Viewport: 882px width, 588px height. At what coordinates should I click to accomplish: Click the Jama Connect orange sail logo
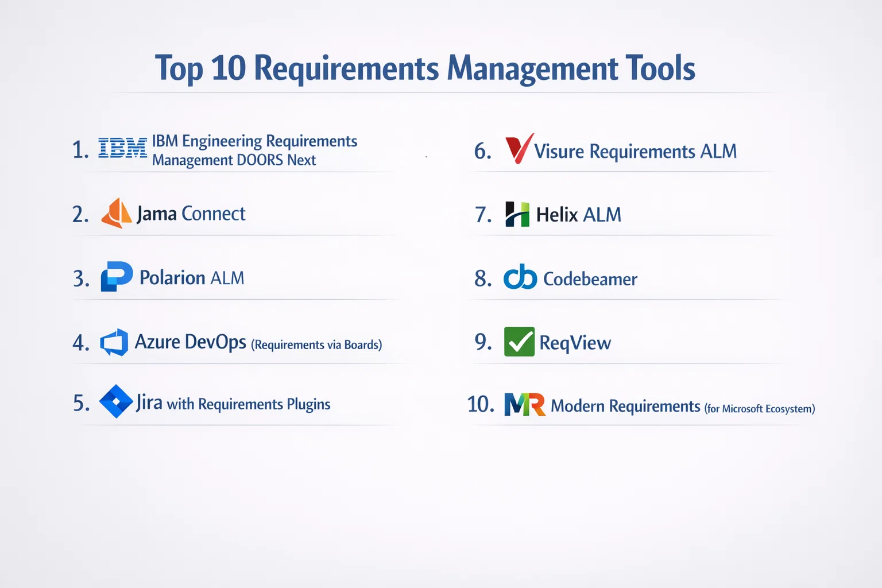coord(117,213)
